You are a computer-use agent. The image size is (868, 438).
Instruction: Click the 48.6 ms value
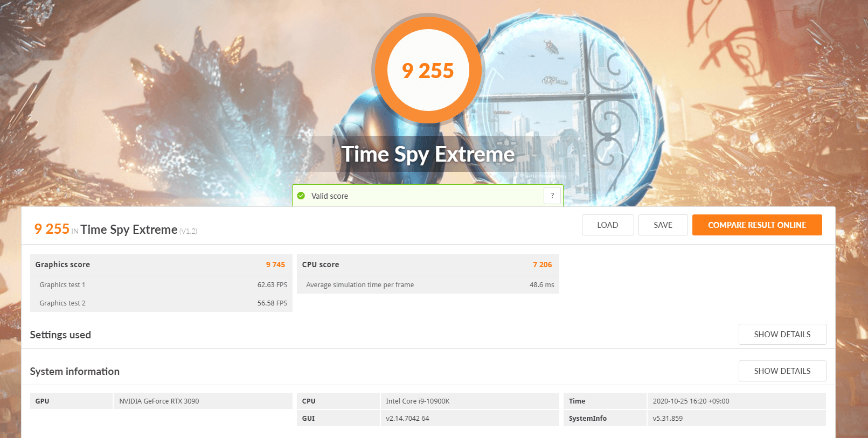click(x=541, y=285)
